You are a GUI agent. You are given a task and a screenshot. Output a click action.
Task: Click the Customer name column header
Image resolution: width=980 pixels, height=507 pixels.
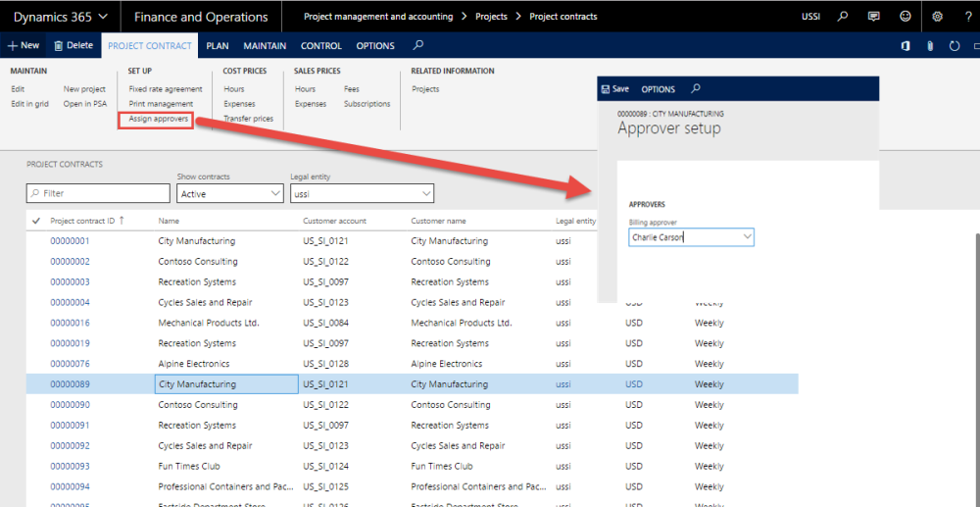point(438,221)
